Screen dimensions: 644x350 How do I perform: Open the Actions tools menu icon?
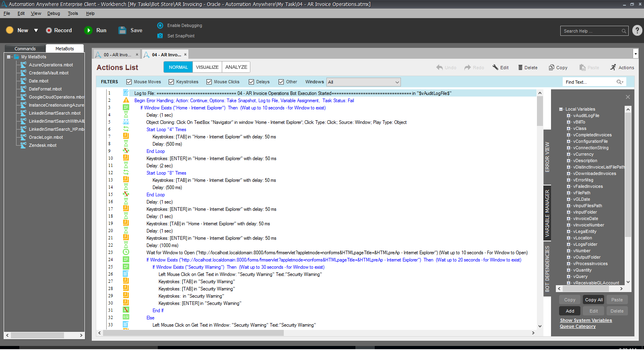(x=613, y=68)
